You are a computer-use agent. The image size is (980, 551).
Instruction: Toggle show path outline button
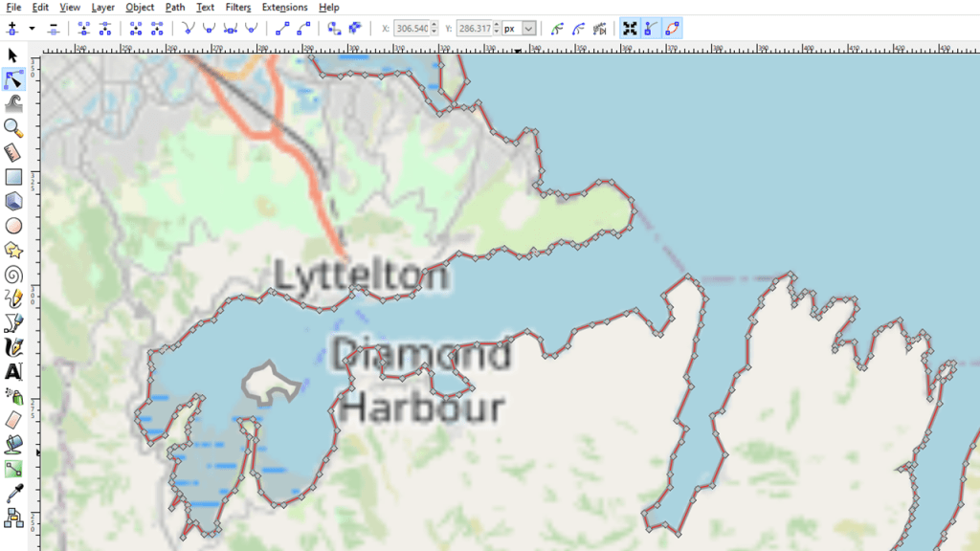[x=673, y=29]
